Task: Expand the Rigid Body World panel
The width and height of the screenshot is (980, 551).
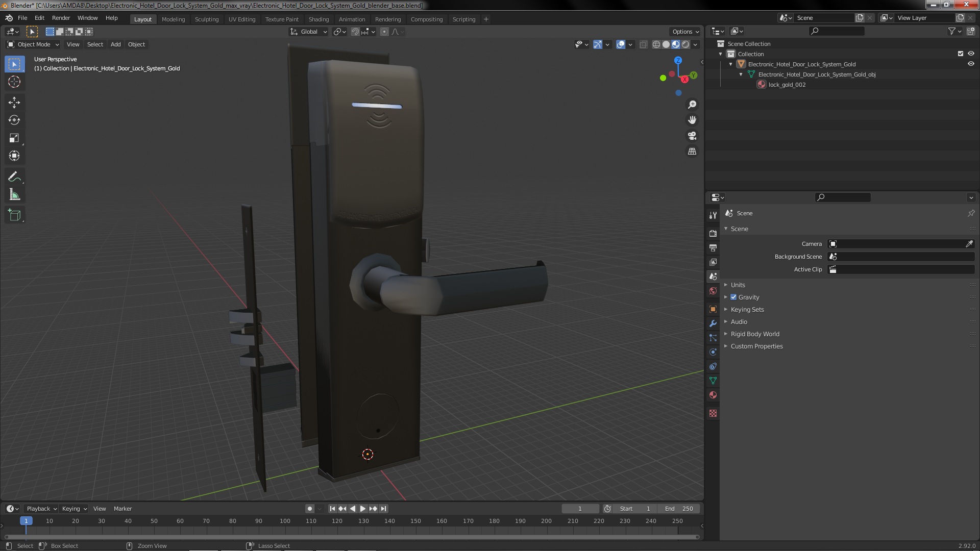Action: 755,334
